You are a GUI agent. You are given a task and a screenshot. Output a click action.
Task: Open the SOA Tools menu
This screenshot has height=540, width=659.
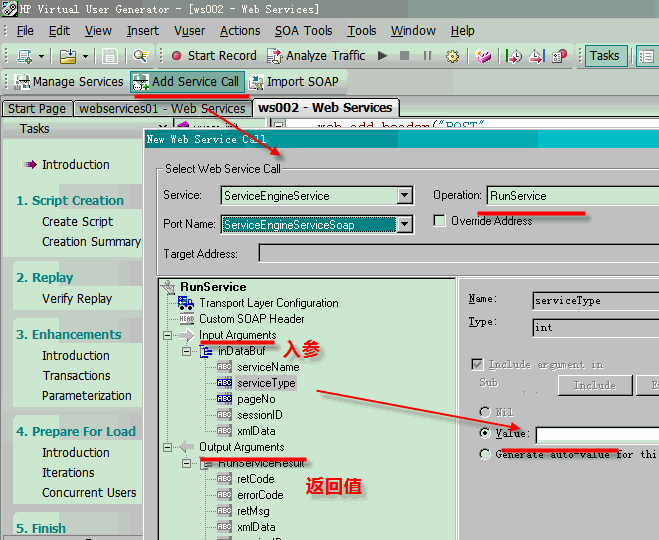pyautogui.click(x=303, y=31)
